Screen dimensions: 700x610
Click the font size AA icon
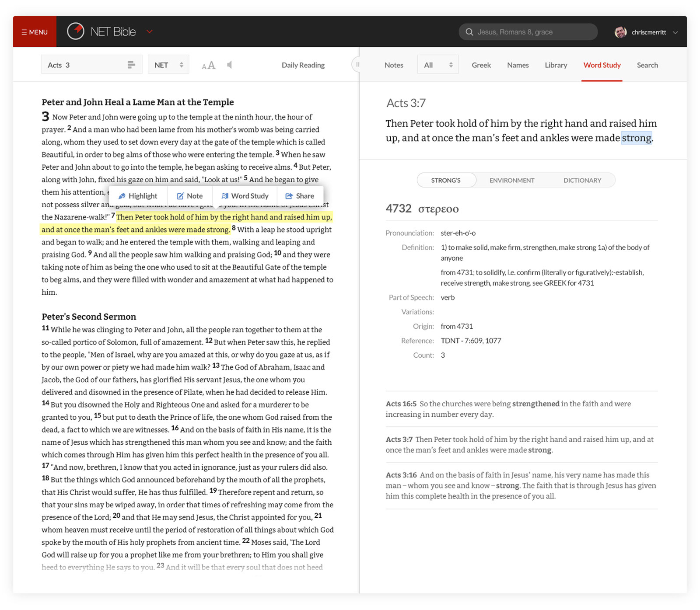click(208, 65)
